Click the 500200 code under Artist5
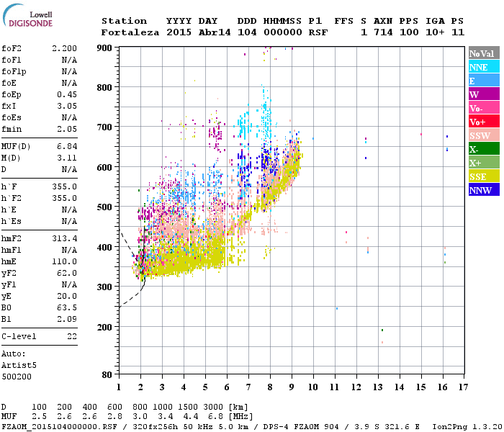The height and width of the screenshot is (432, 504). (17, 377)
